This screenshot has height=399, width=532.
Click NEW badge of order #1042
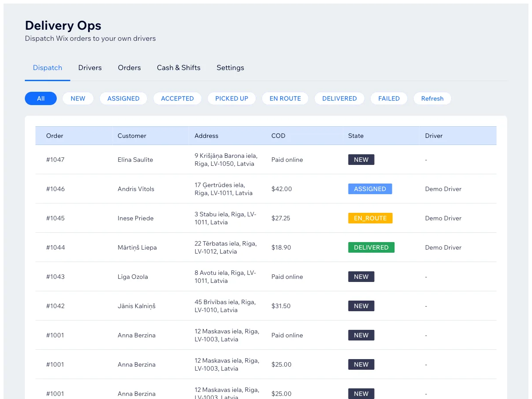click(x=361, y=306)
